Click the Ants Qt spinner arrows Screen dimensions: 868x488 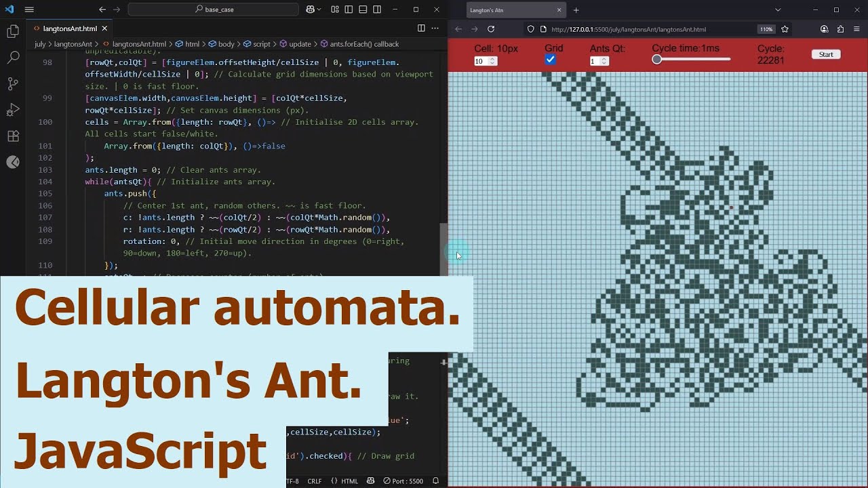click(604, 61)
